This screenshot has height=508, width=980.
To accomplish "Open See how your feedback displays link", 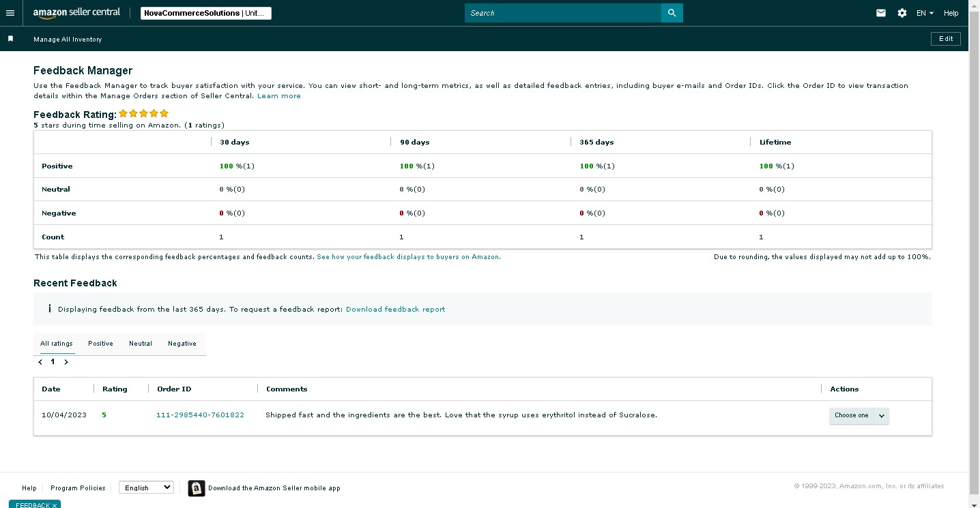I will [408, 257].
